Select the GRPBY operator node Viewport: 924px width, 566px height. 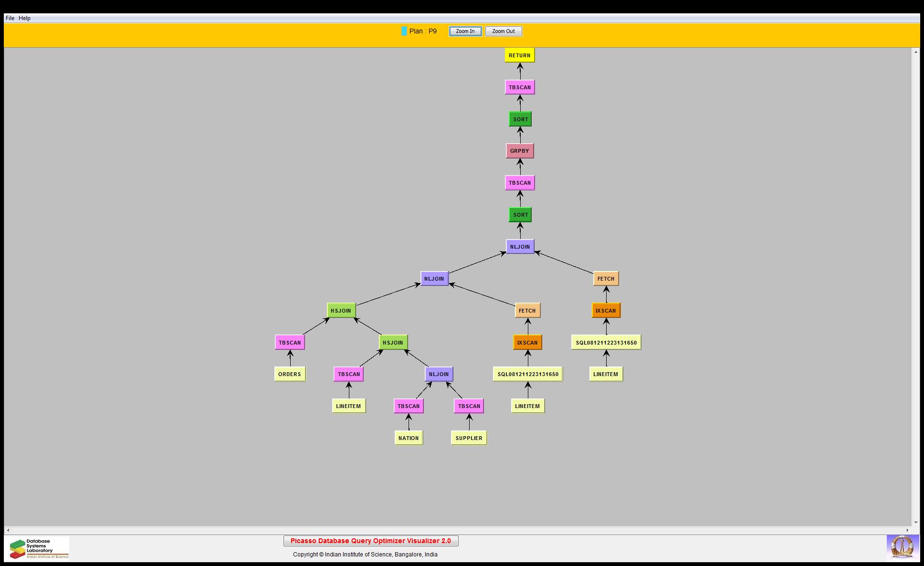coord(519,151)
